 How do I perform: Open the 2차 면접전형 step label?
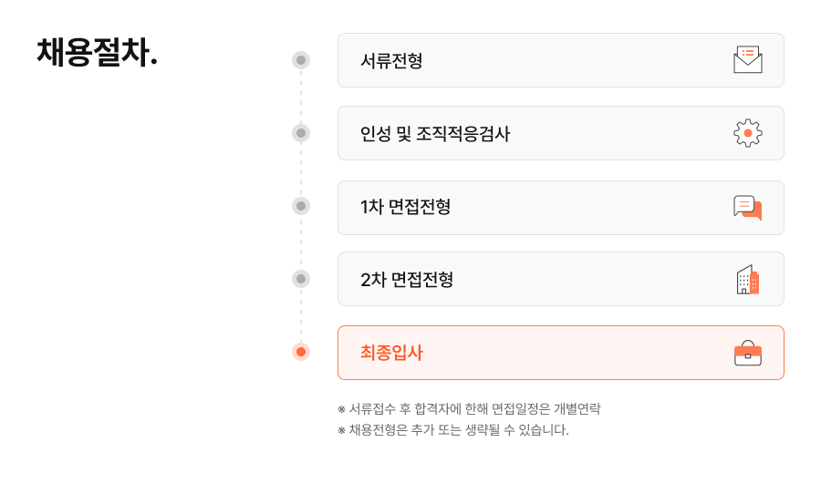coord(406,280)
